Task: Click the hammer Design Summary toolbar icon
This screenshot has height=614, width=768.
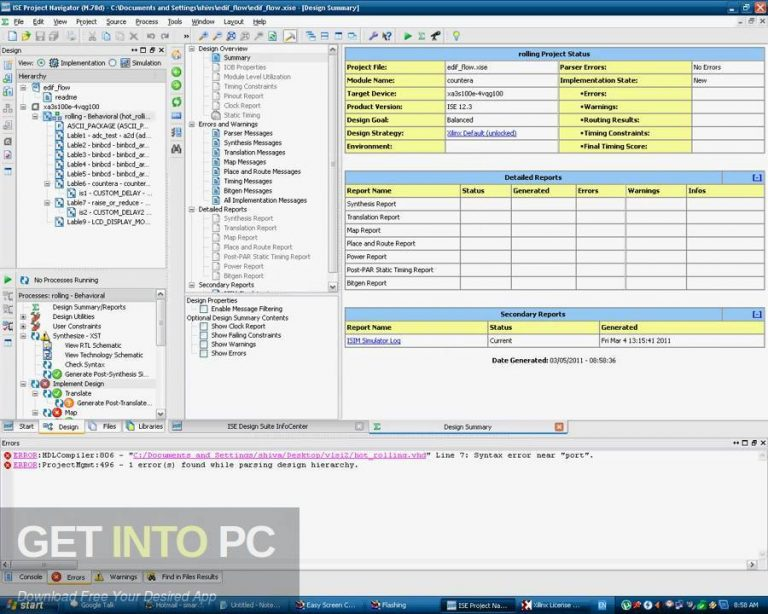Action: (290, 36)
